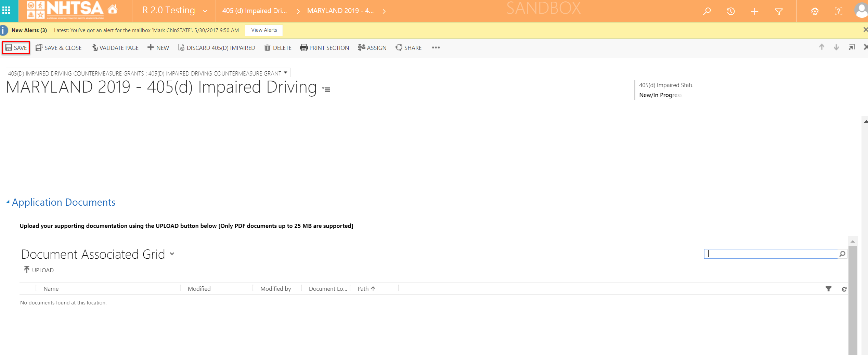Screen dimensions: 868x355
Task: Open the app launcher waffle icon
Action: coord(6,11)
